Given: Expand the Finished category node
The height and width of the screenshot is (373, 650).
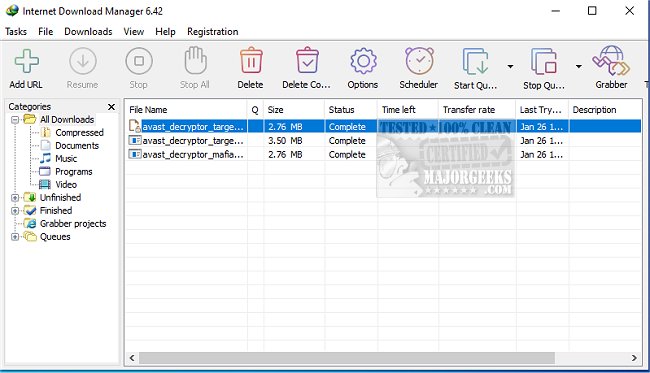Looking at the screenshot, I should coord(15,211).
